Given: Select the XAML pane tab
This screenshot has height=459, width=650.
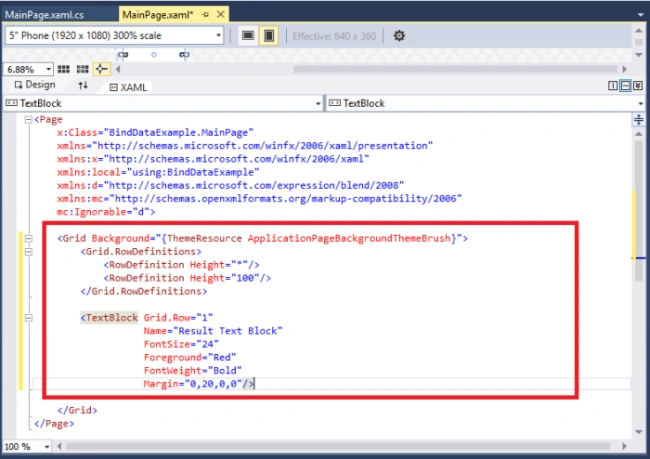Looking at the screenshot, I should [x=128, y=87].
